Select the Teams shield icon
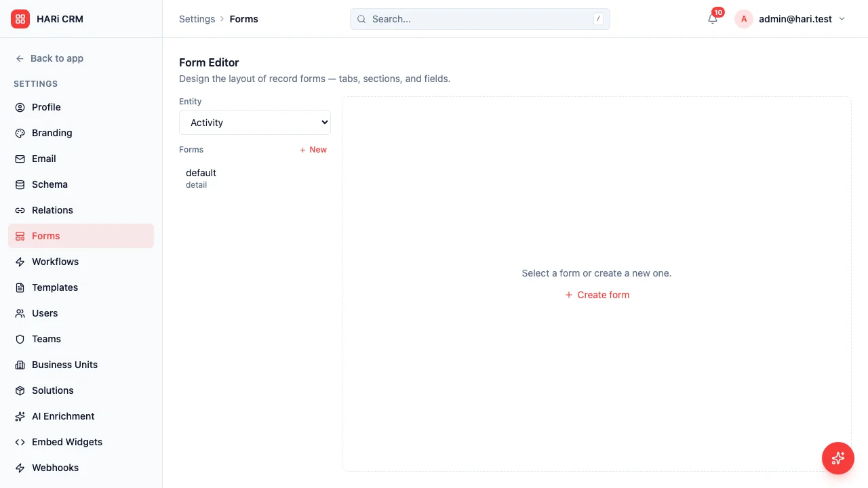868x488 pixels. coord(20,339)
